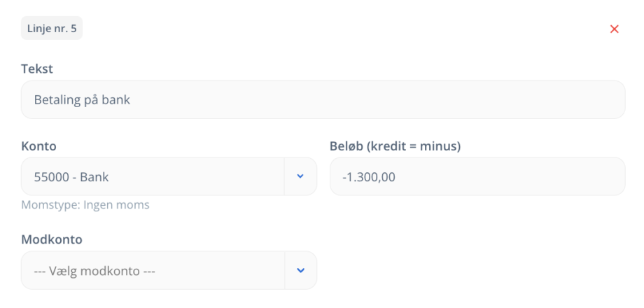644x308 pixels.
Task: Click the Modkonto dropdown chevron arrow
Action: click(300, 270)
